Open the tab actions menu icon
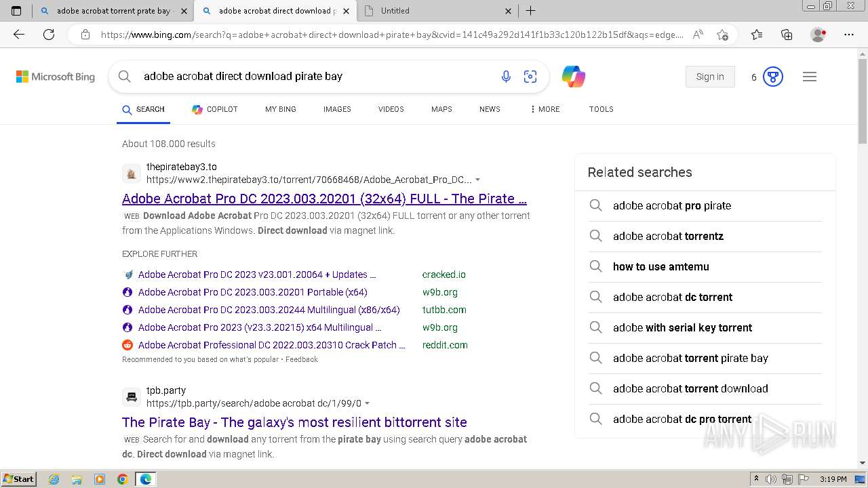The height and width of the screenshot is (488, 868). tap(16, 11)
